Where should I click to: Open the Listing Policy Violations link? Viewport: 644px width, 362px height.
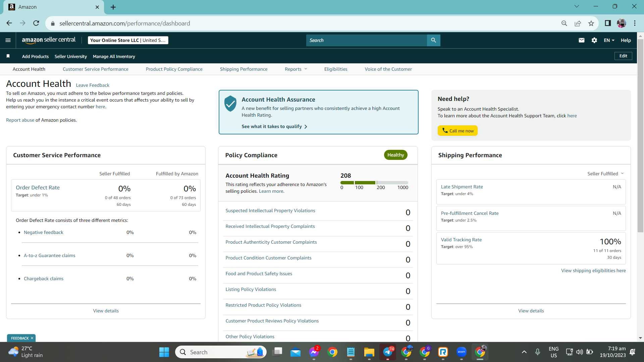tap(251, 289)
